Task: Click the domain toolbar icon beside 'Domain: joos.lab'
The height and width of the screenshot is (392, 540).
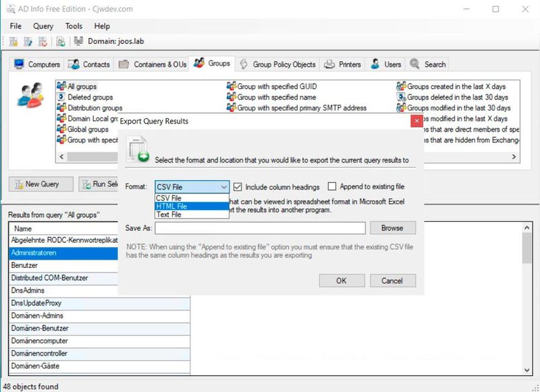Action: tap(78, 41)
